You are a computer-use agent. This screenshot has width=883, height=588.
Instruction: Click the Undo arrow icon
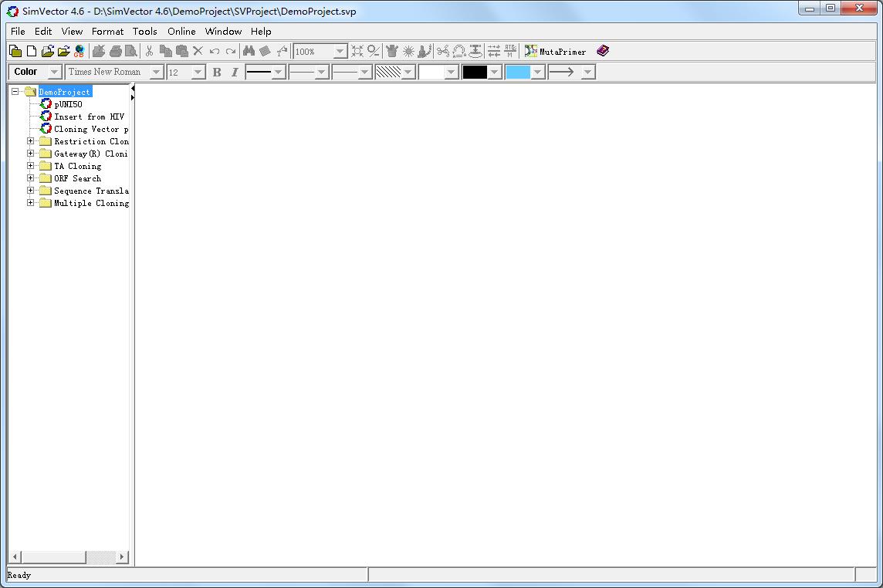click(x=215, y=52)
